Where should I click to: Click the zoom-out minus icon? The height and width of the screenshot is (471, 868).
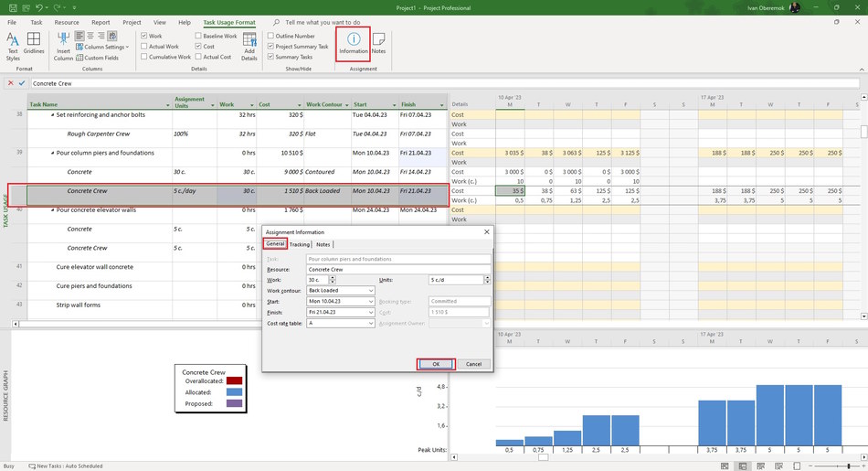(x=811, y=466)
